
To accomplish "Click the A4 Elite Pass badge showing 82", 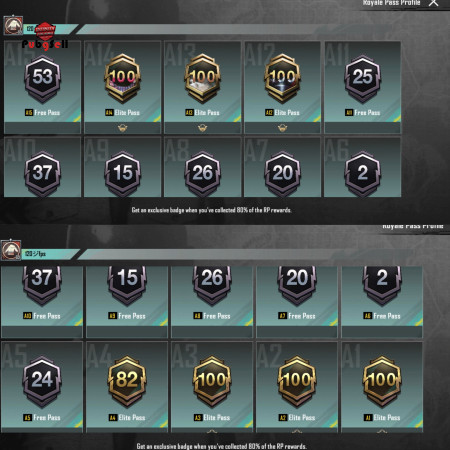I will [x=127, y=382].
